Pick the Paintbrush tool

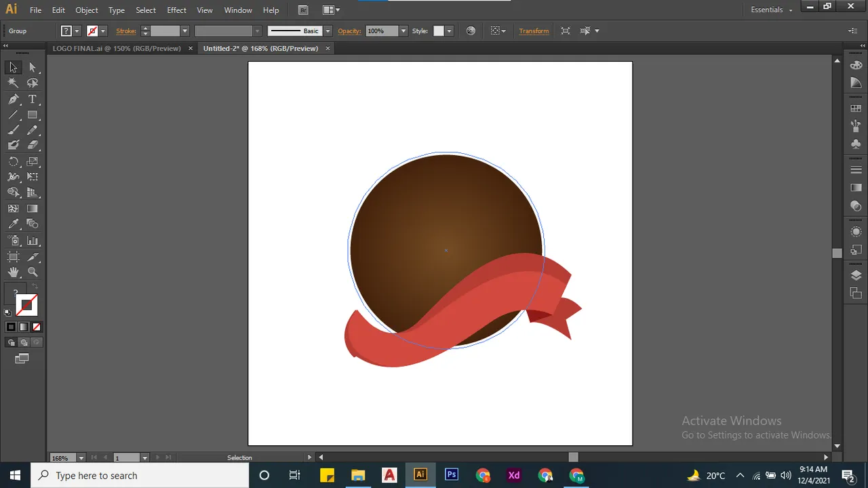coord(13,130)
